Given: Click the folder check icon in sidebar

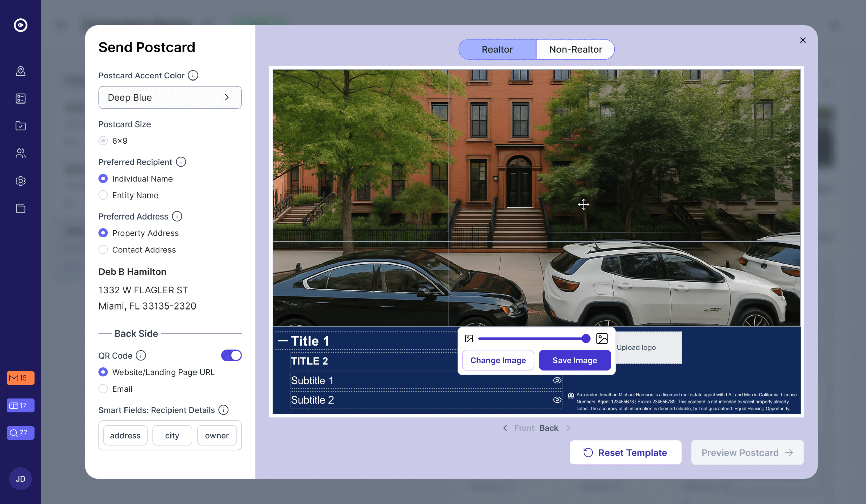Looking at the screenshot, I should [x=21, y=126].
